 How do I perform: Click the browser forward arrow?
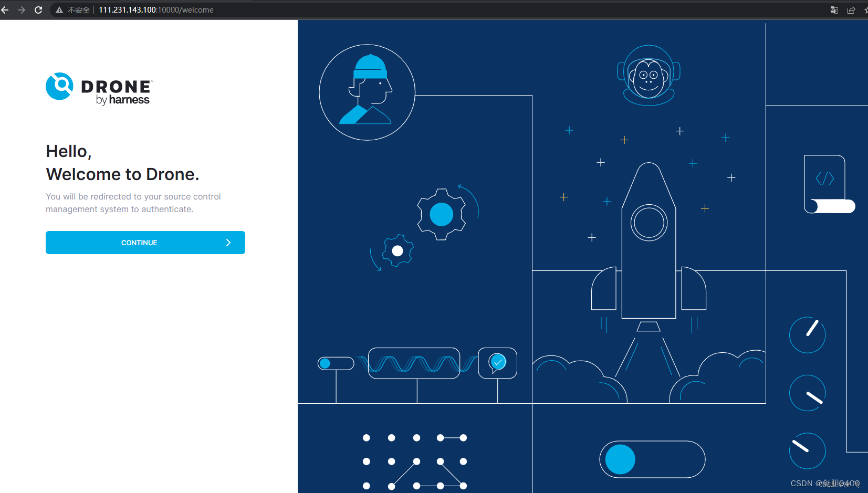(x=22, y=10)
